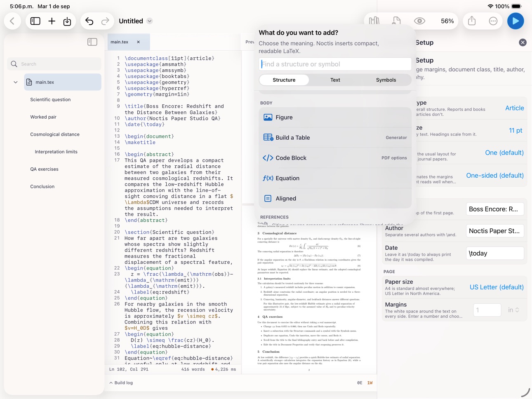Expand the Build log
The width and height of the screenshot is (532, 399).
click(121, 383)
